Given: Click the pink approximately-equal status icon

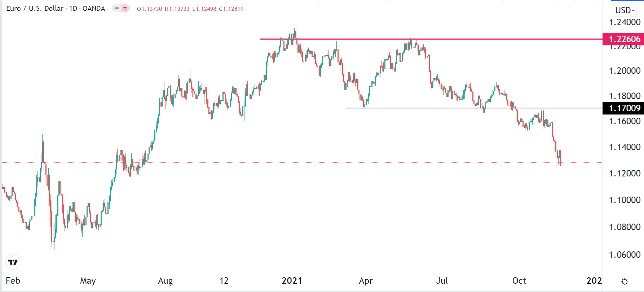Looking at the screenshot, I should tap(125, 8).
